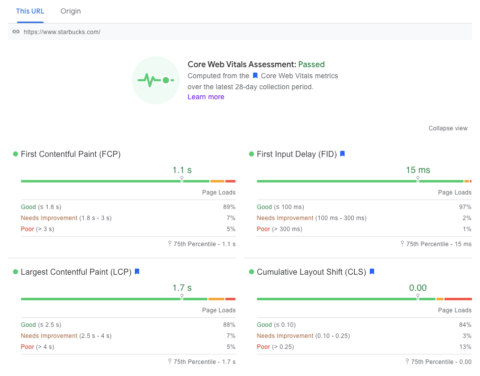Viewport: 480px width, 376px height.
Task: Click Needs Improvement (0.10 - 0.25) label
Action: click(303, 336)
